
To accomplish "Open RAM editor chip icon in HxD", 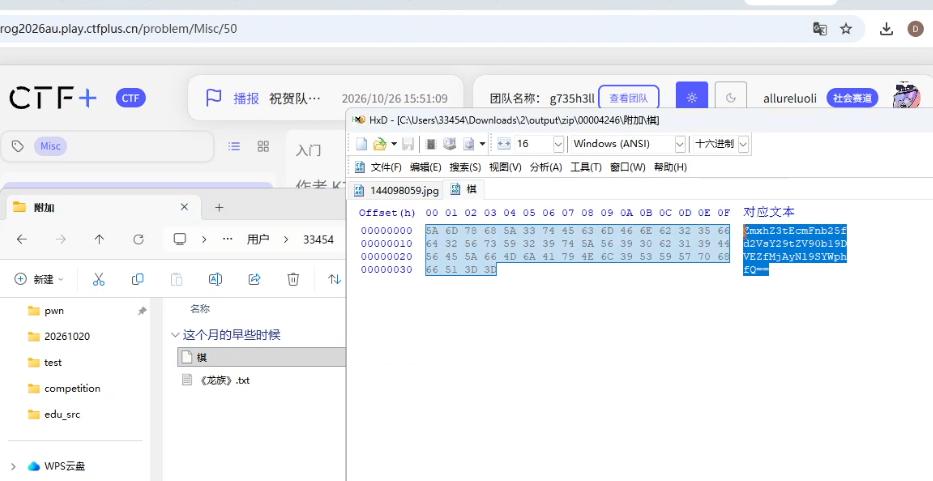I will (431, 143).
